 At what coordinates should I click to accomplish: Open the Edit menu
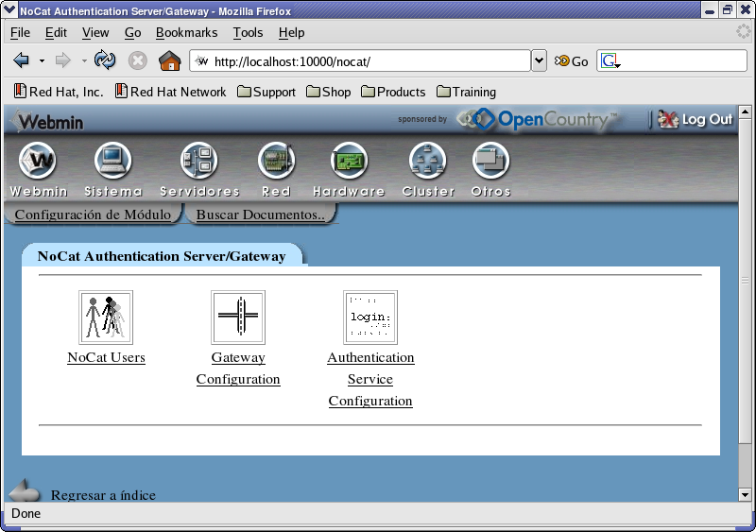56,32
